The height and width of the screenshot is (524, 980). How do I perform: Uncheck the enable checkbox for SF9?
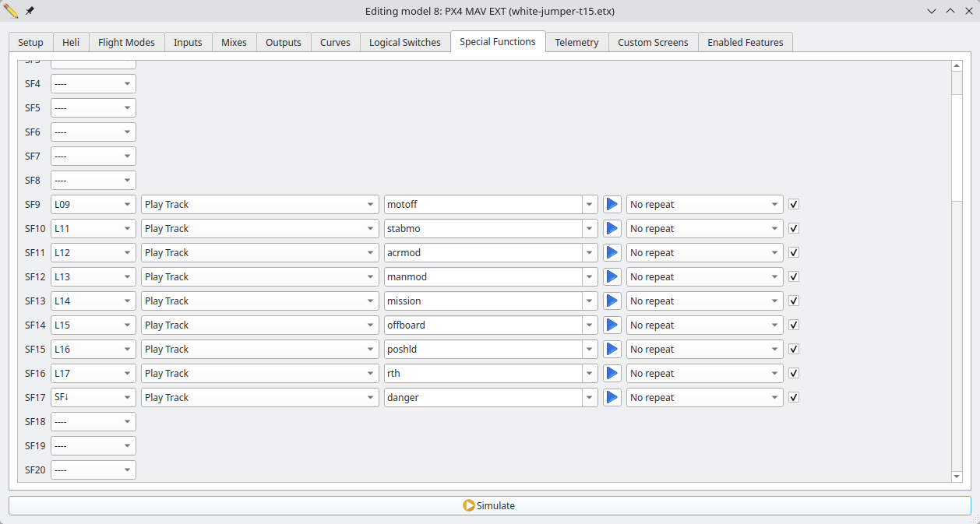coord(793,204)
